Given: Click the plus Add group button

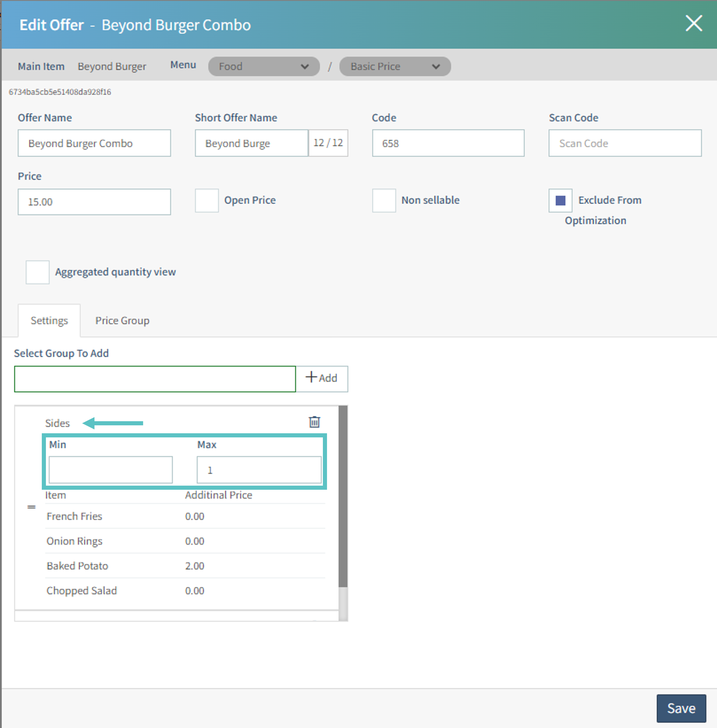Looking at the screenshot, I should pyautogui.click(x=322, y=378).
